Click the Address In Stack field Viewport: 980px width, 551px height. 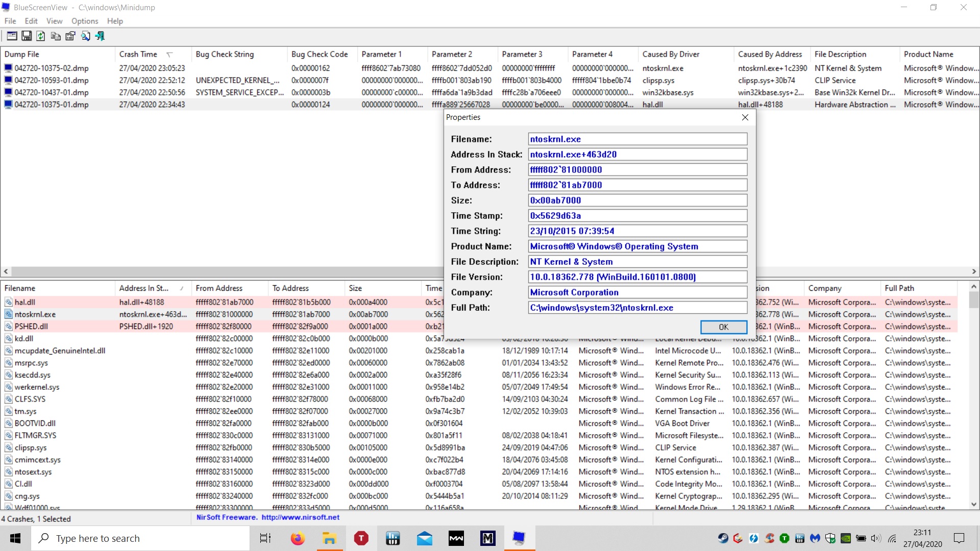click(x=638, y=155)
